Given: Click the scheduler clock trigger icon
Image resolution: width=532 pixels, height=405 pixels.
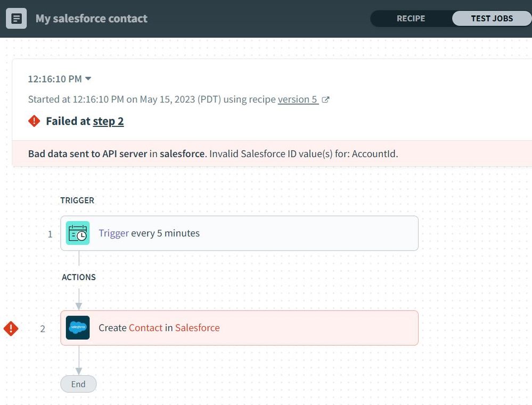Looking at the screenshot, I should [78, 233].
